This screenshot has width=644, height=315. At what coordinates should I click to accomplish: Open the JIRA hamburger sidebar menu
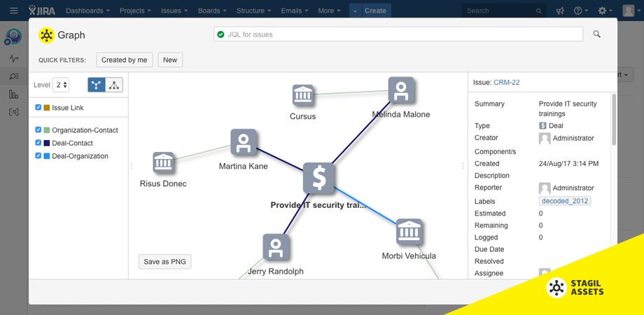(x=14, y=10)
